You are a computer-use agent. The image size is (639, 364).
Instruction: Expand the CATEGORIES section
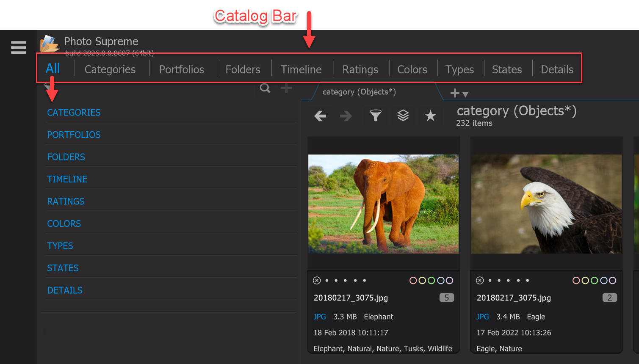tap(74, 113)
